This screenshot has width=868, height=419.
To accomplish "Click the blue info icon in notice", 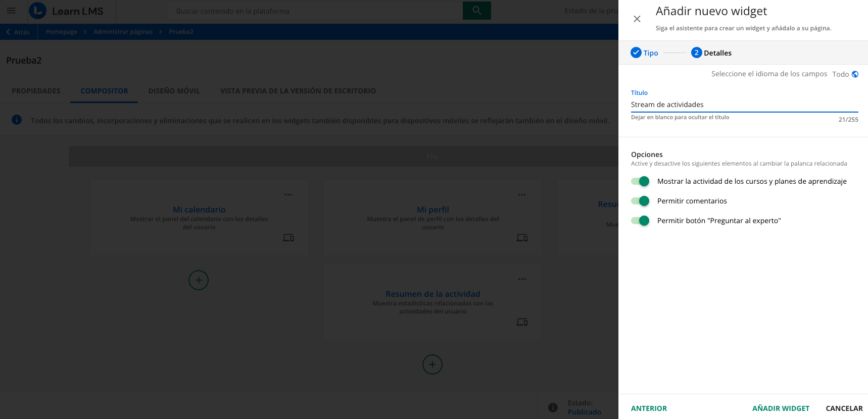I will pos(17,120).
